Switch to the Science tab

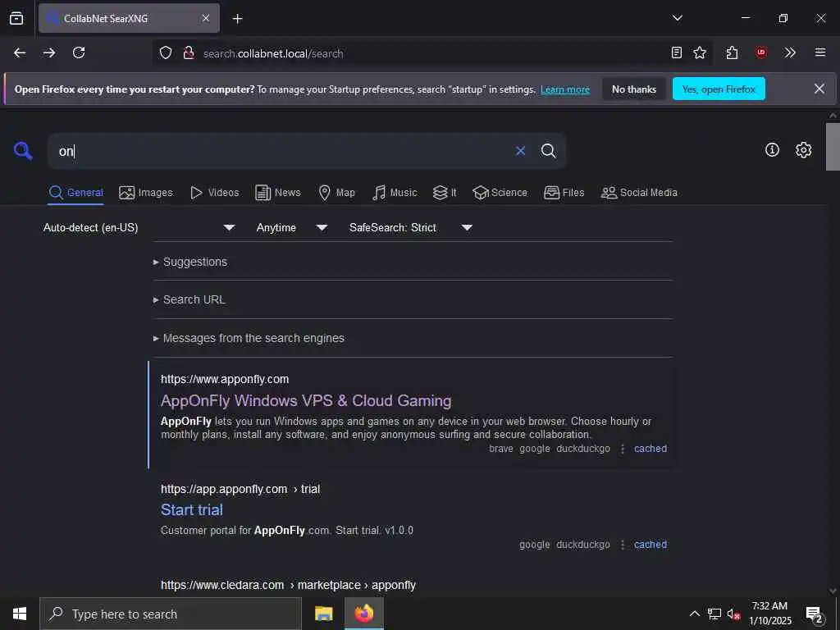500,192
